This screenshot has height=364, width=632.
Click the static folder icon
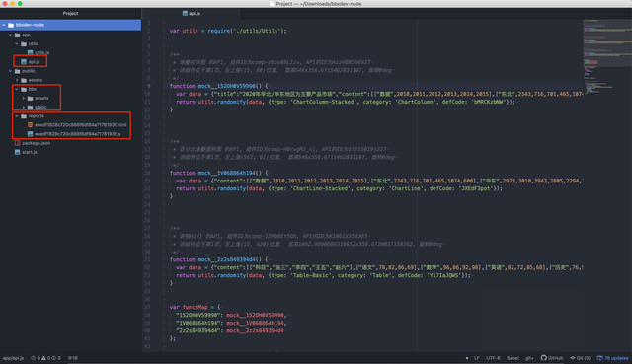31,108
